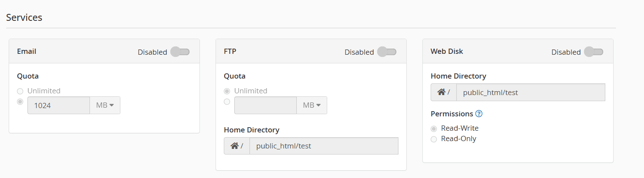Select the Email Unlimited quota radio button

[x=20, y=91]
